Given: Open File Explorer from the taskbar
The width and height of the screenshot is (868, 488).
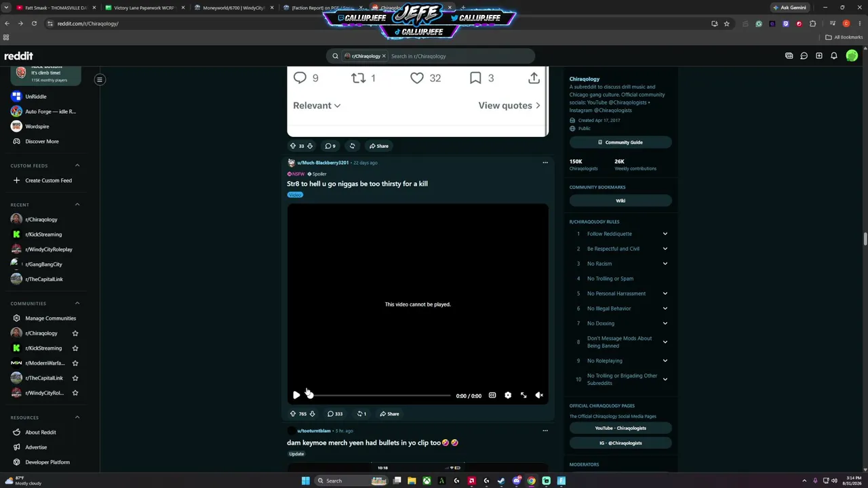Looking at the screenshot, I should (x=412, y=481).
